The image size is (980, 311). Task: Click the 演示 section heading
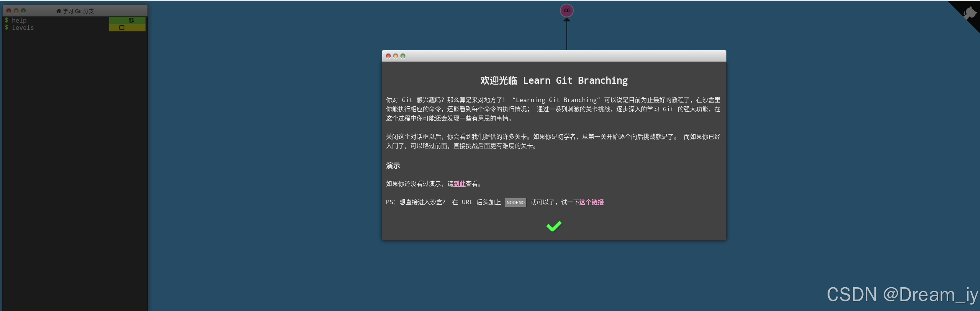[x=393, y=166]
